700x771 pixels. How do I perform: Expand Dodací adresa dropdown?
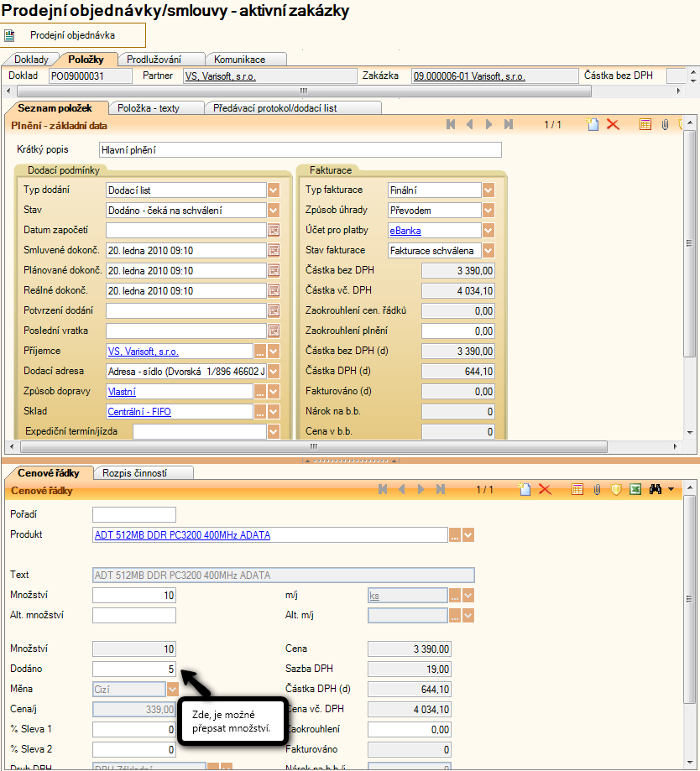point(273,371)
